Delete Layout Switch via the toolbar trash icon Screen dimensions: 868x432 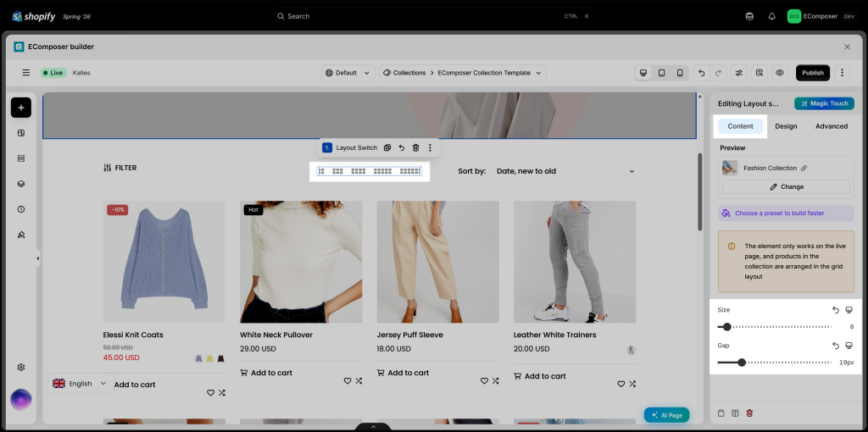tap(415, 147)
